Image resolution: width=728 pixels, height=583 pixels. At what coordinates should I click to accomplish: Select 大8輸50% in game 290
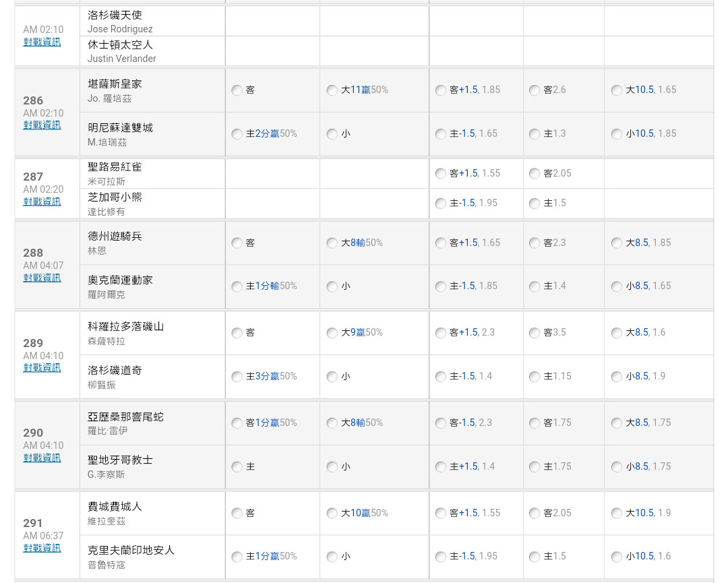coord(332,423)
